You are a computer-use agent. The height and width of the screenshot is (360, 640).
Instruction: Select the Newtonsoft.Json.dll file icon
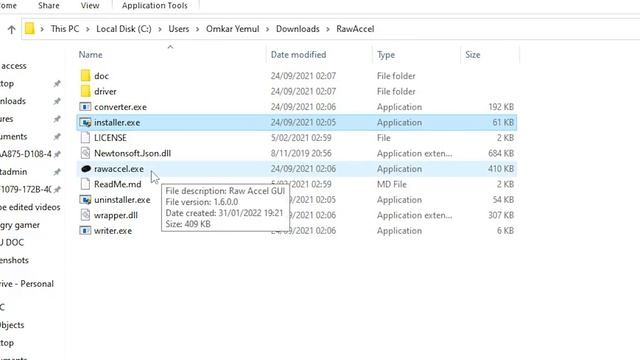(85, 153)
